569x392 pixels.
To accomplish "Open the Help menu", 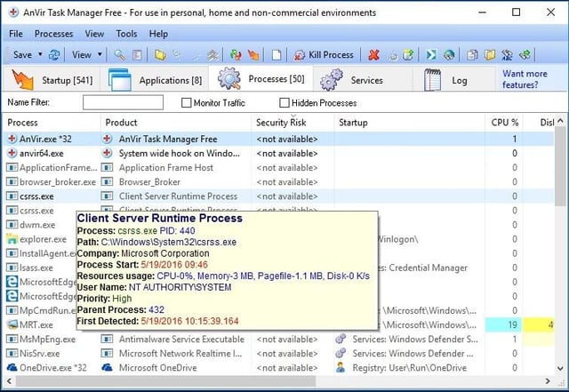I will (x=158, y=34).
